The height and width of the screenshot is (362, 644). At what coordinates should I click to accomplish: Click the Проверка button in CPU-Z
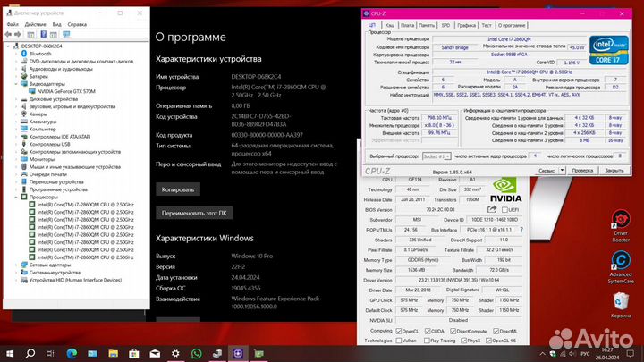pyautogui.click(x=582, y=171)
